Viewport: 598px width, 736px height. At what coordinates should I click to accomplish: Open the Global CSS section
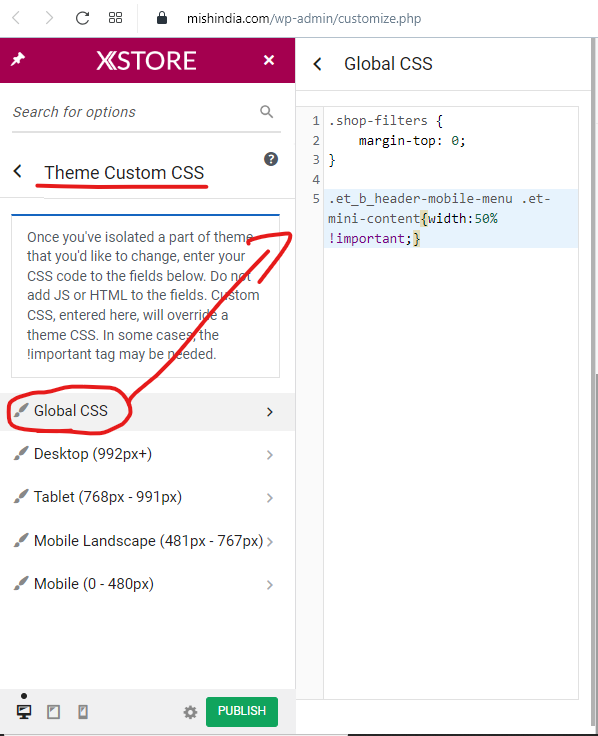pos(147,412)
